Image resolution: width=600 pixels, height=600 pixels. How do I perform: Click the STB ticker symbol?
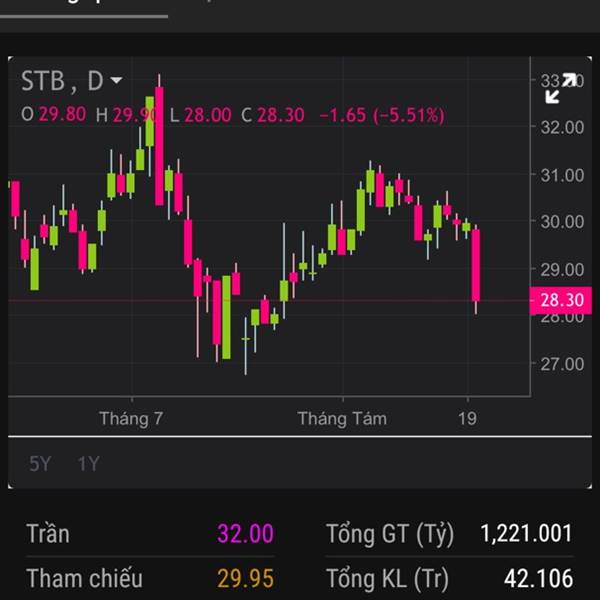tap(42, 81)
